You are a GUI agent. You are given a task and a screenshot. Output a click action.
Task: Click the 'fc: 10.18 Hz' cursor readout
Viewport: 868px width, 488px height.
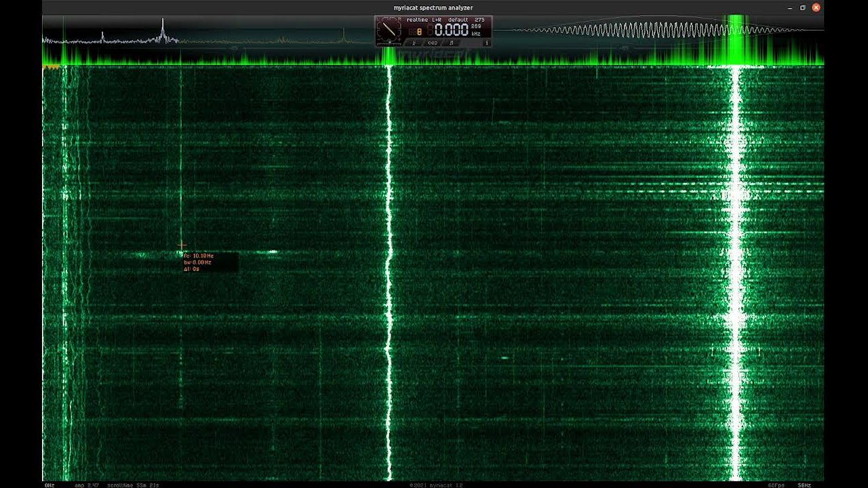click(x=199, y=256)
